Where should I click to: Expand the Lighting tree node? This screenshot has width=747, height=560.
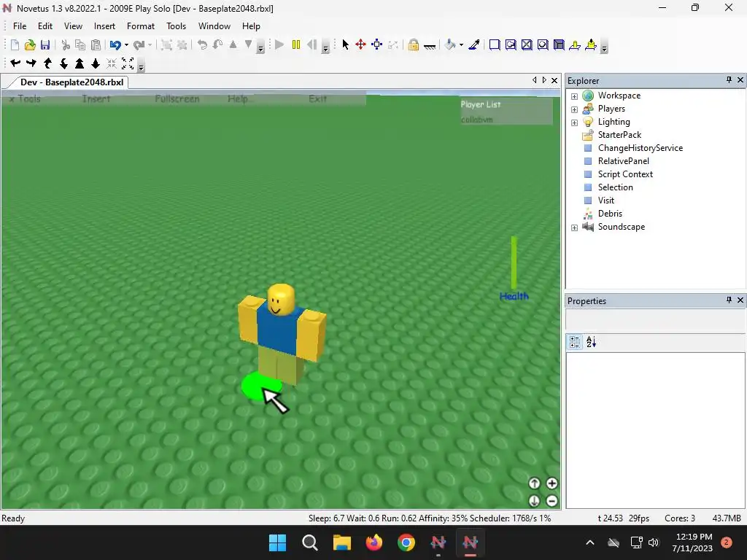(x=575, y=122)
